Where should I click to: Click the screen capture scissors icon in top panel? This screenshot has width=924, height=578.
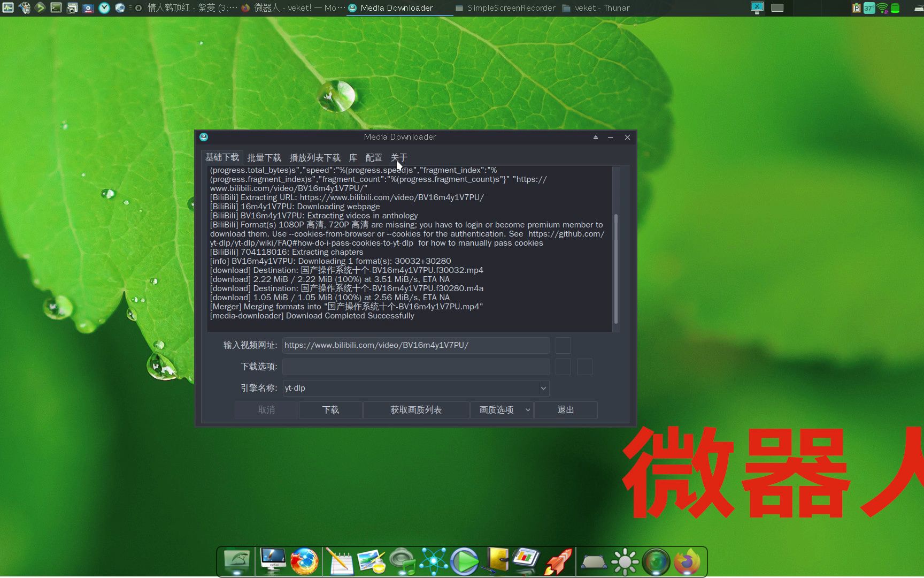coord(757,7)
